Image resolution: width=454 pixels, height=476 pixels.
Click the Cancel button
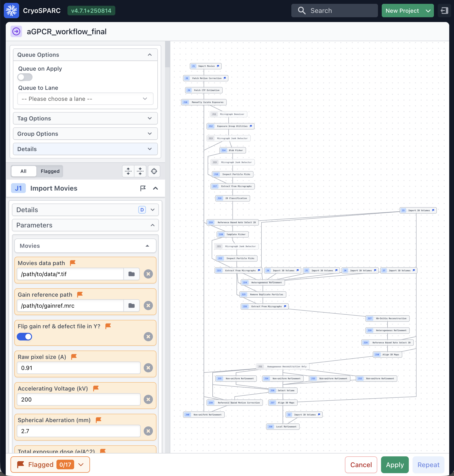tap(360, 465)
